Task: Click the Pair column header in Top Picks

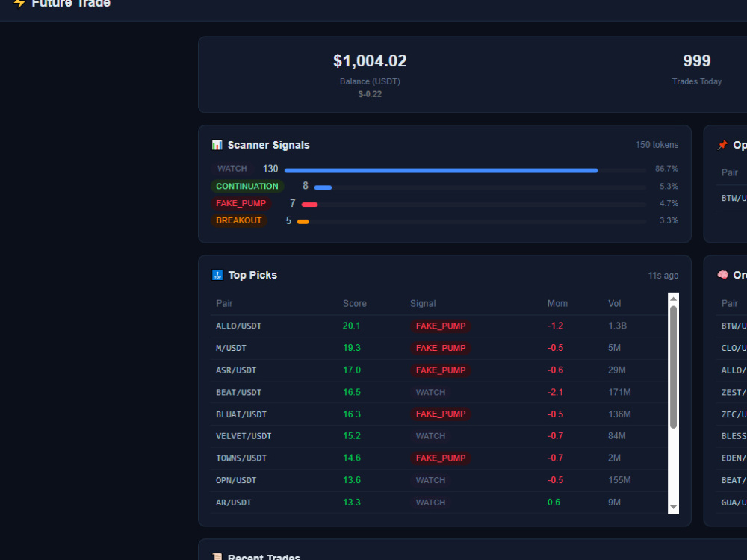Action: click(224, 303)
